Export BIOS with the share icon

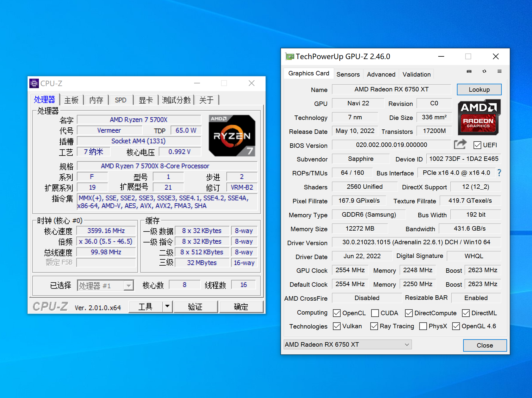coord(460,144)
